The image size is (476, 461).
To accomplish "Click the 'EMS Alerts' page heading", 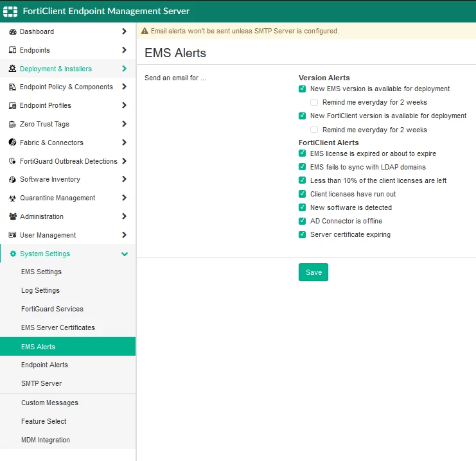I will tap(175, 53).
